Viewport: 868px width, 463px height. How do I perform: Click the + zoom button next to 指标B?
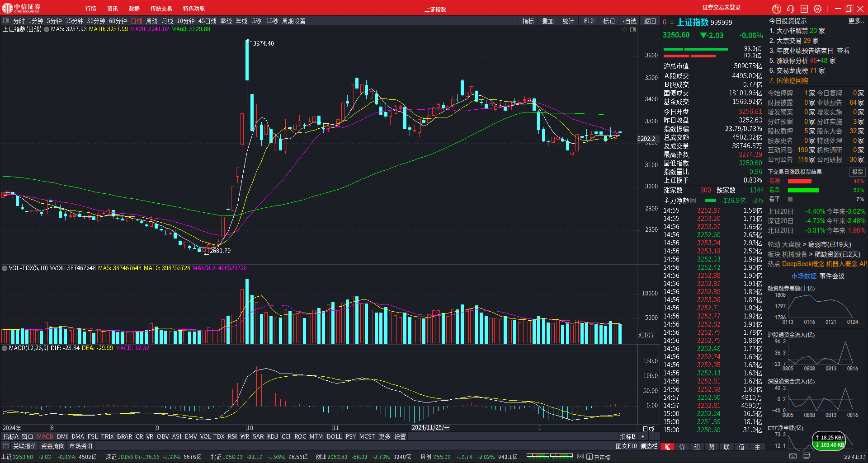click(643, 436)
